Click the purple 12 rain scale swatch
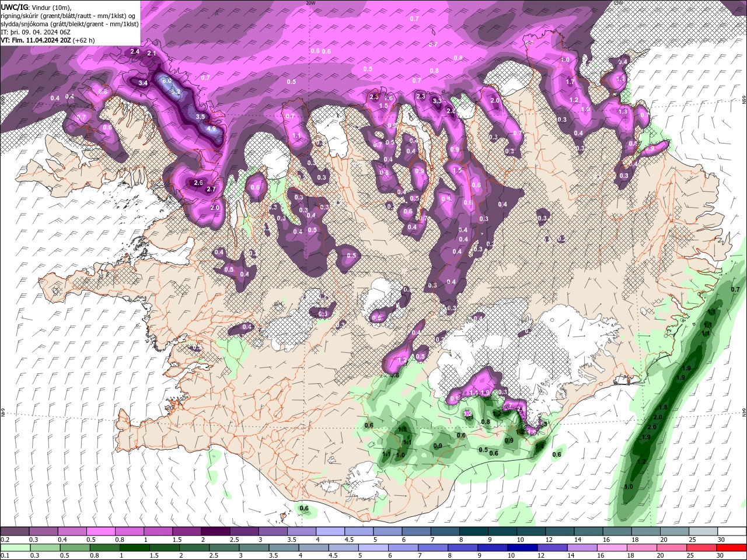Screen dimensions: 747x560 tap(551, 548)
